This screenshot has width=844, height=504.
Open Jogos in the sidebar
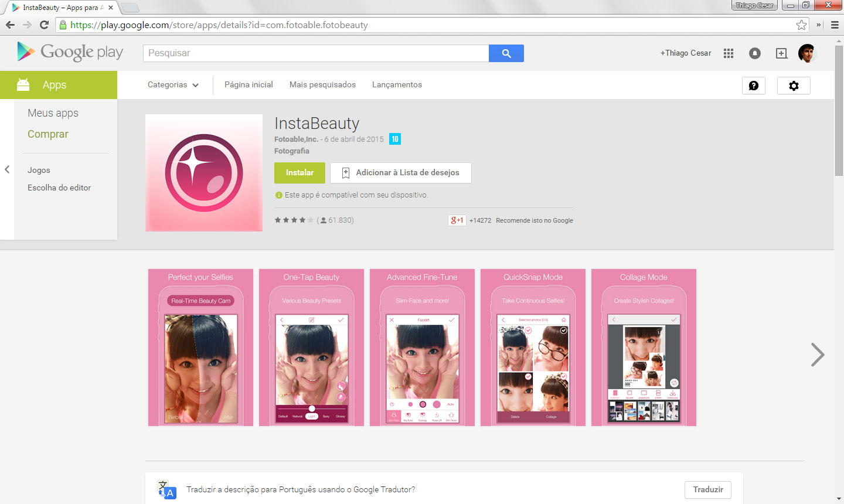point(39,170)
